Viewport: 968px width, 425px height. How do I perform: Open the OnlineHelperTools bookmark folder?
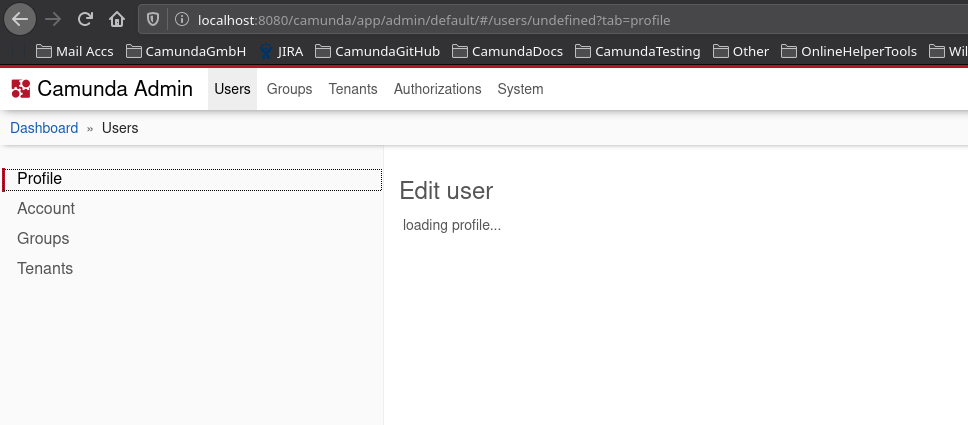[848, 51]
